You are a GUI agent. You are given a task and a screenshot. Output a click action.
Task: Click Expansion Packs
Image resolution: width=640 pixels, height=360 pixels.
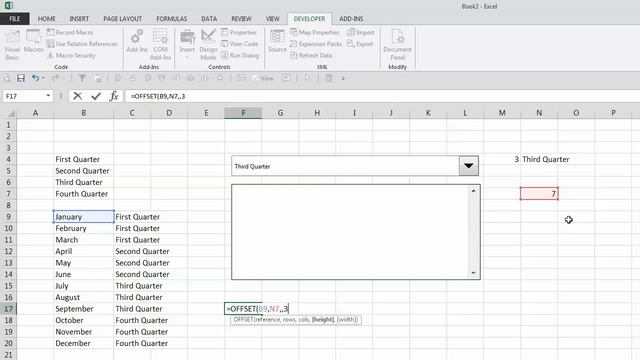click(316, 43)
